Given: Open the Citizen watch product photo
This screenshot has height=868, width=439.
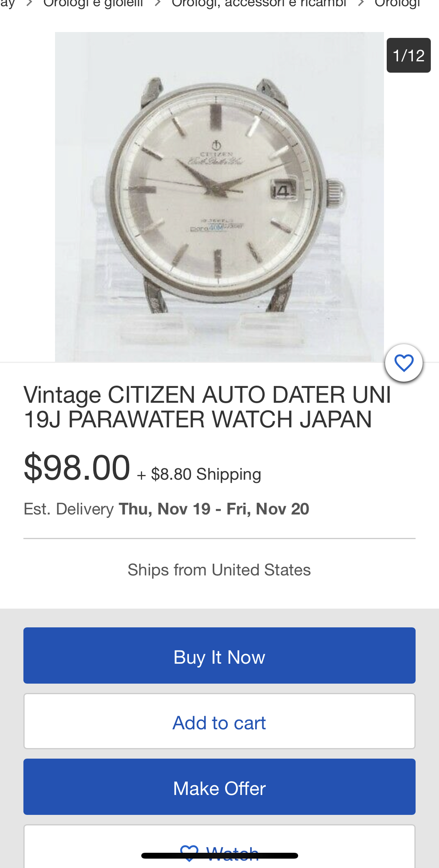Looking at the screenshot, I should tap(219, 197).
